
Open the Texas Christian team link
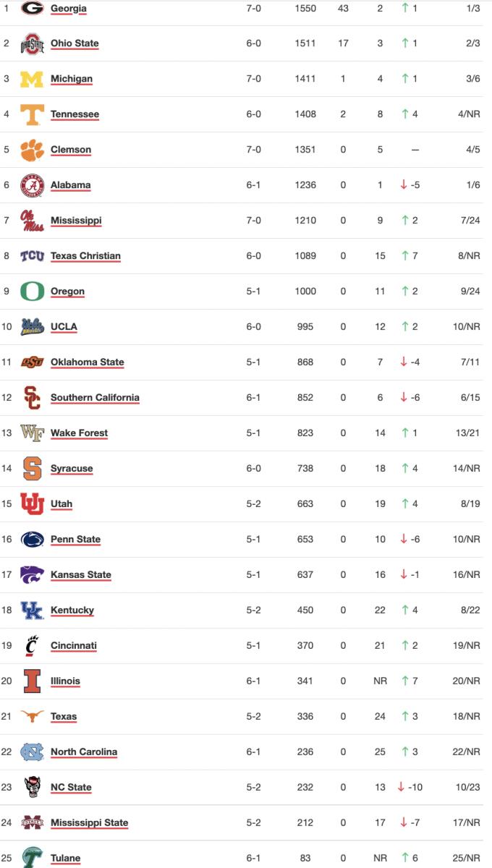pos(85,256)
